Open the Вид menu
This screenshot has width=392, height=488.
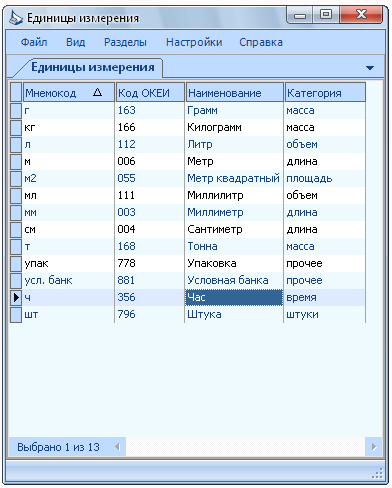(x=76, y=42)
